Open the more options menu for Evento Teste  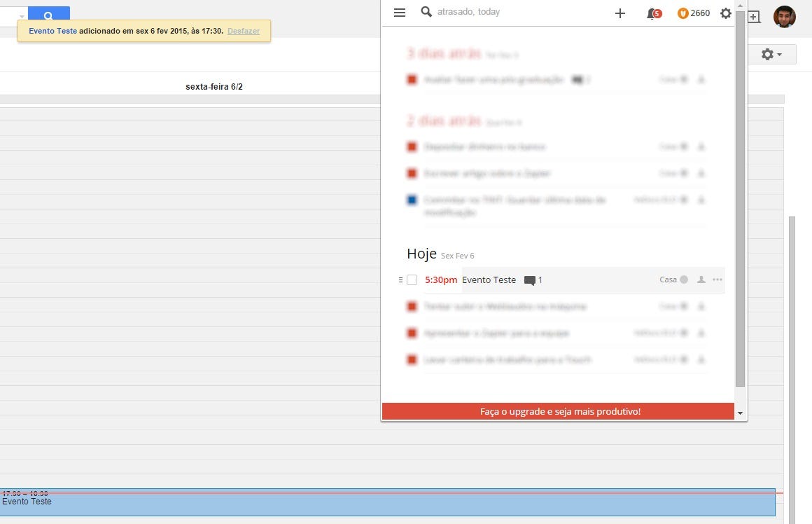tap(717, 280)
